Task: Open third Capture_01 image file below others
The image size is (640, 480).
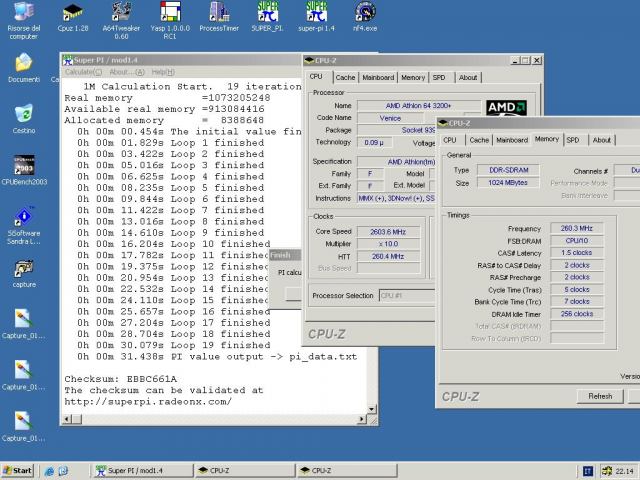Action: click(x=23, y=427)
